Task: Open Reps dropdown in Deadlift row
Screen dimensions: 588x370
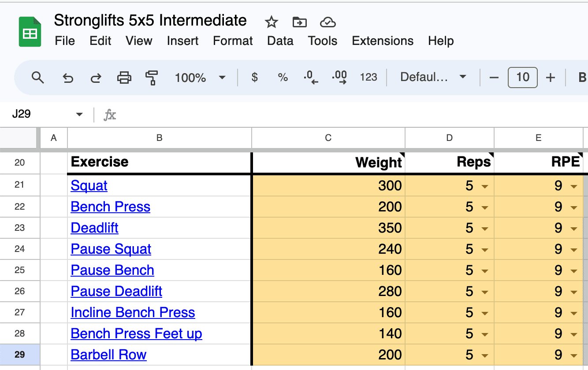Action: point(485,229)
